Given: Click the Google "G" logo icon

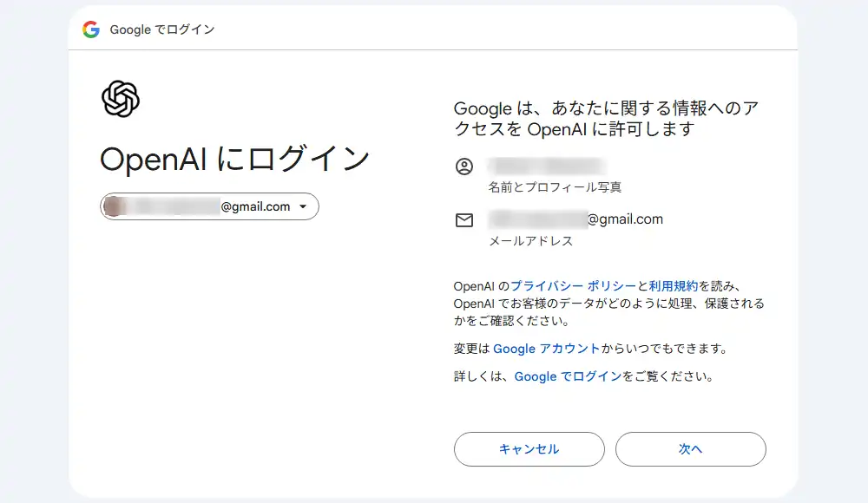Looking at the screenshot, I should [x=91, y=27].
